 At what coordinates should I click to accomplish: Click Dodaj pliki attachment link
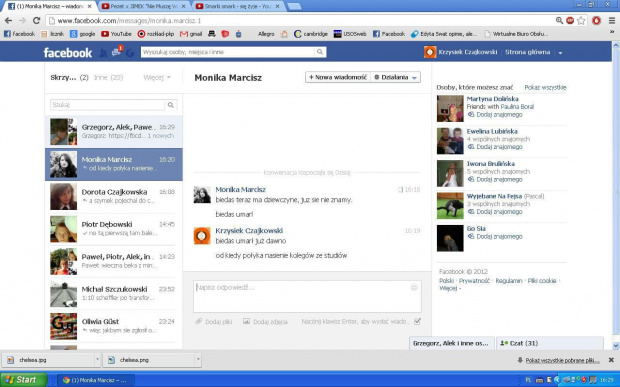coord(214,322)
